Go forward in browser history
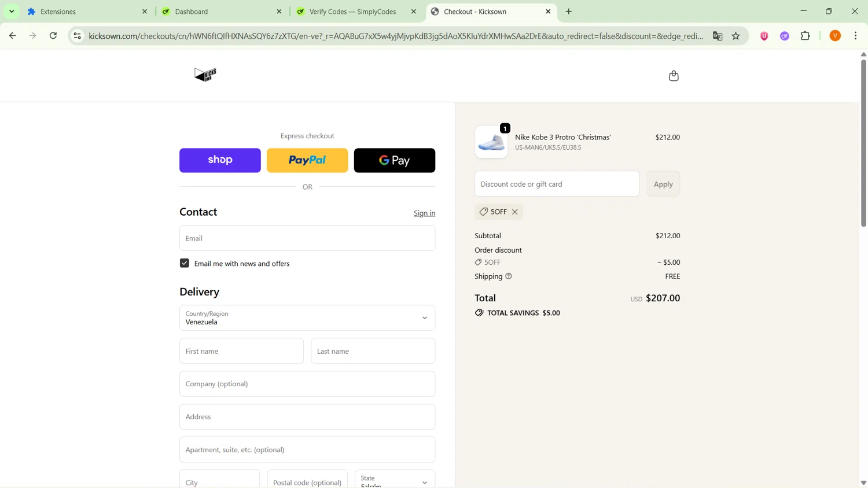This screenshot has width=868, height=488. point(33,36)
